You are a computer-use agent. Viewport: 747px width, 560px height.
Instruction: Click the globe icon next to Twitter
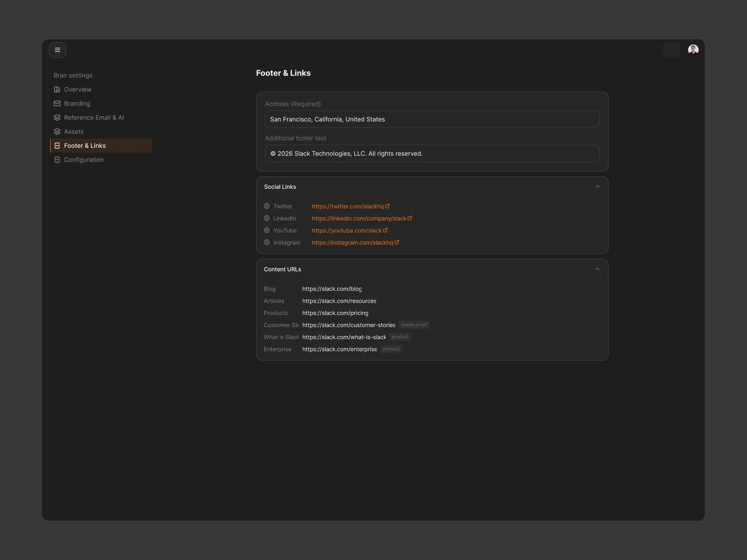(x=267, y=206)
